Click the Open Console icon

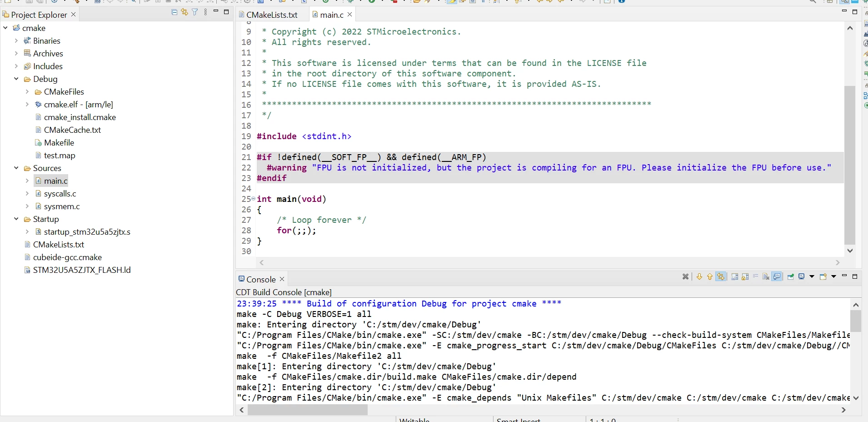point(823,276)
